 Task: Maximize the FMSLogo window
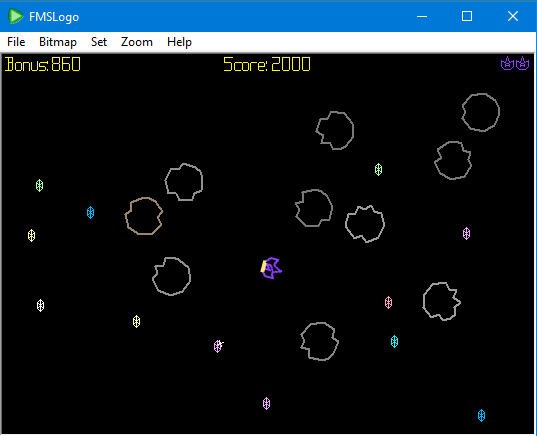[x=467, y=16]
